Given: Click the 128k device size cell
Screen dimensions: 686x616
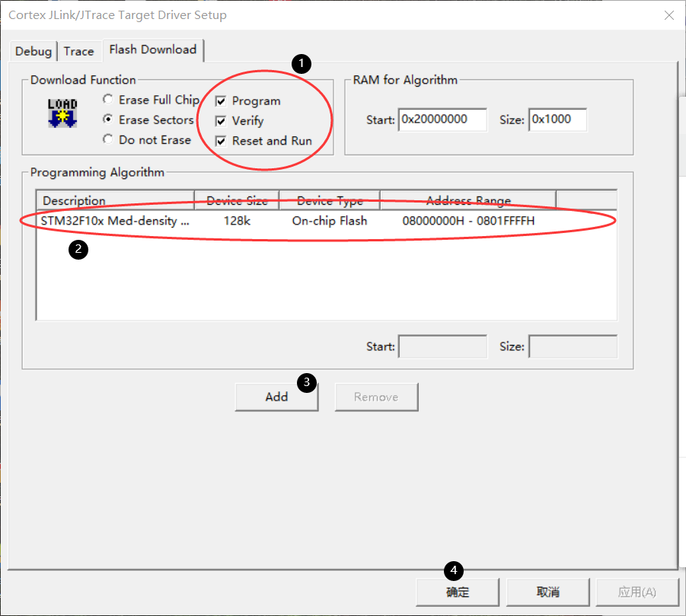Looking at the screenshot, I should tap(237, 221).
